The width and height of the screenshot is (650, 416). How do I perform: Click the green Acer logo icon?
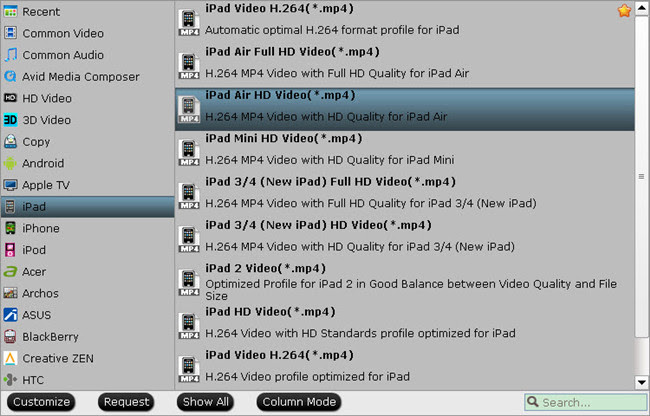[10, 271]
